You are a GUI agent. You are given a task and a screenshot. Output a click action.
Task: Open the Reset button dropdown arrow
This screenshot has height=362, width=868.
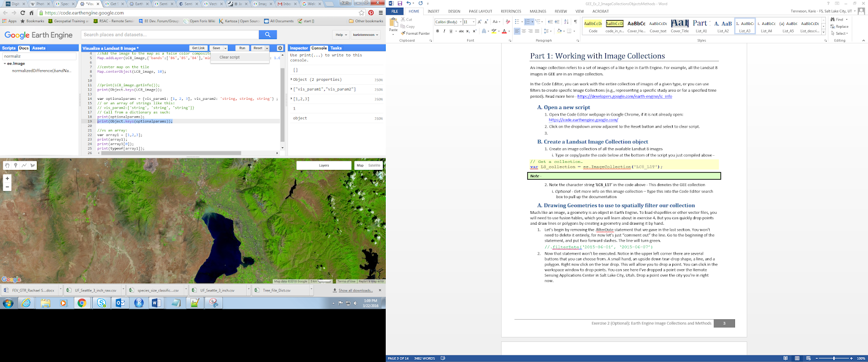click(267, 48)
